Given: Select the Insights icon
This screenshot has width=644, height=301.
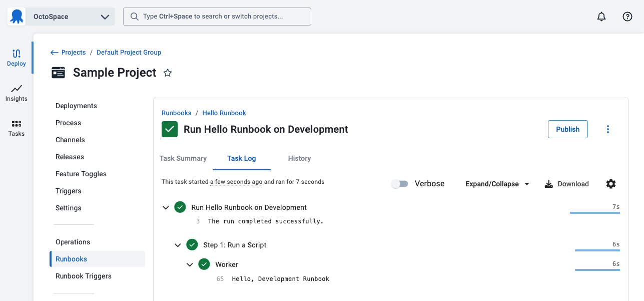Looking at the screenshot, I should point(16,93).
